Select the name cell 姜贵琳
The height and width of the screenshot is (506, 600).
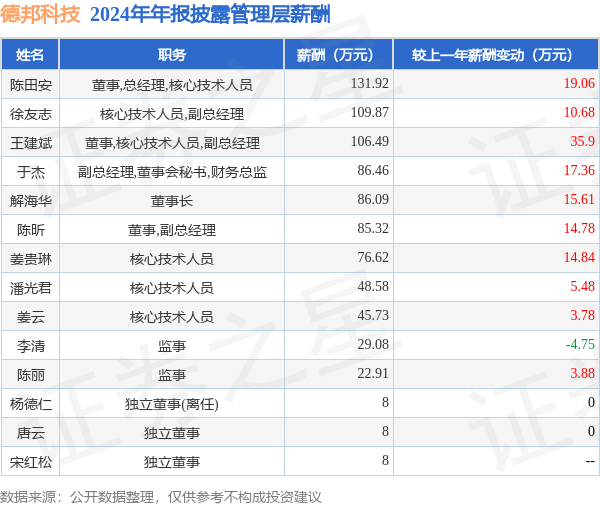click(x=31, y=259)
